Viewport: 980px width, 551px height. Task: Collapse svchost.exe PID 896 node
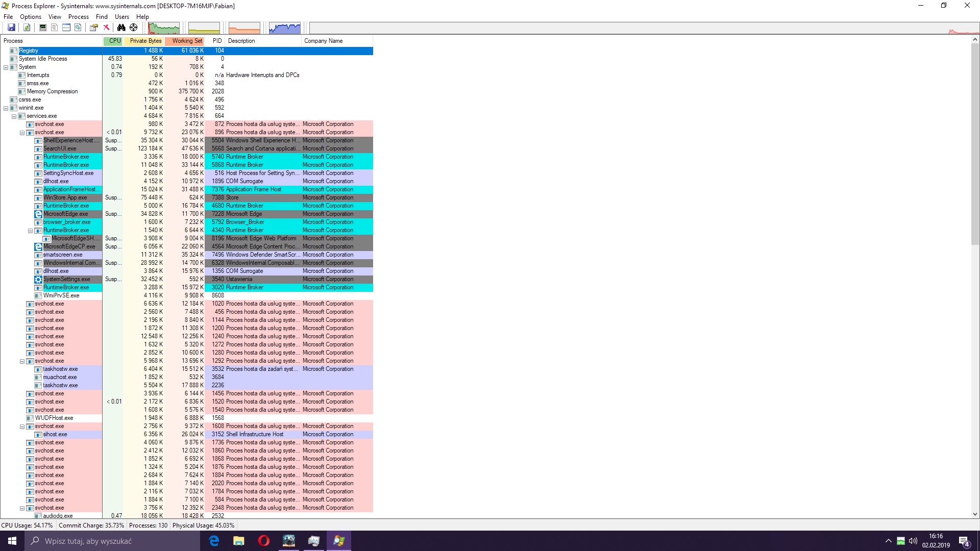click(x=22, y=133)
